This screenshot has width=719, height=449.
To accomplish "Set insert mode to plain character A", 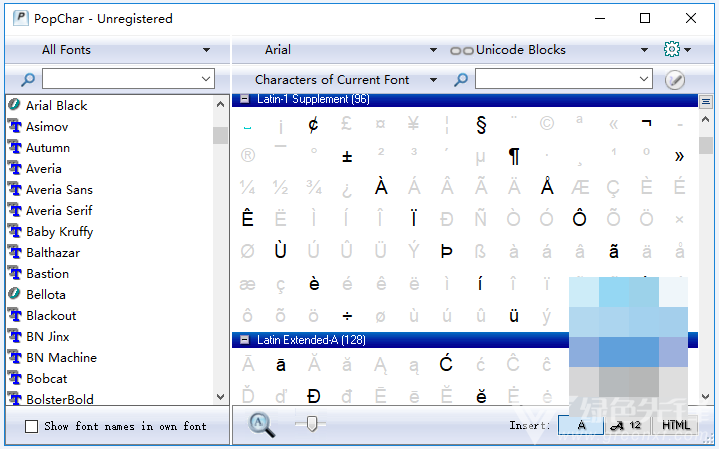I will click(581, 425).
